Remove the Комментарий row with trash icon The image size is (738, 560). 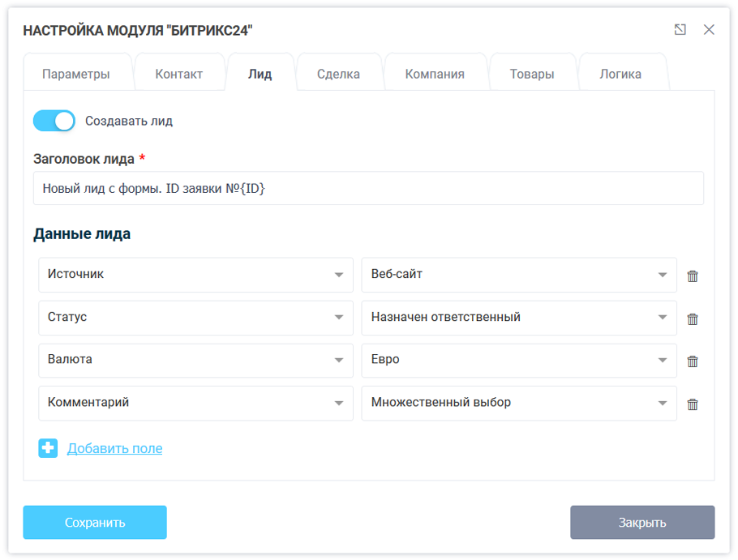tap(693, 404)
